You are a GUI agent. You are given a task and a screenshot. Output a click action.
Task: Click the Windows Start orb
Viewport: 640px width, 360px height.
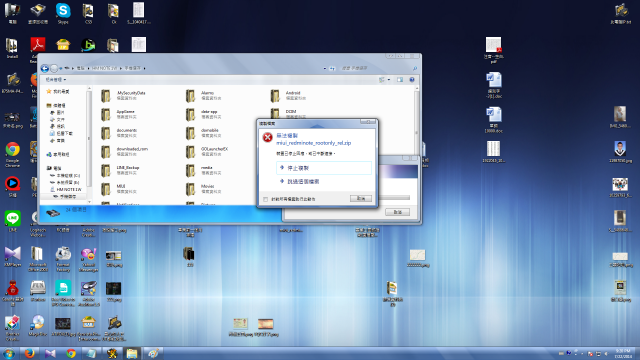(x=9, y=353)
